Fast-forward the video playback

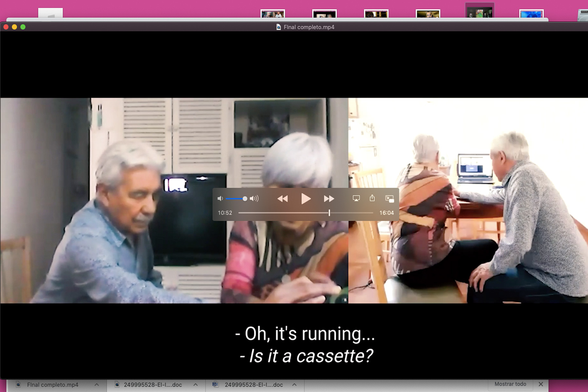pos(329,198)
